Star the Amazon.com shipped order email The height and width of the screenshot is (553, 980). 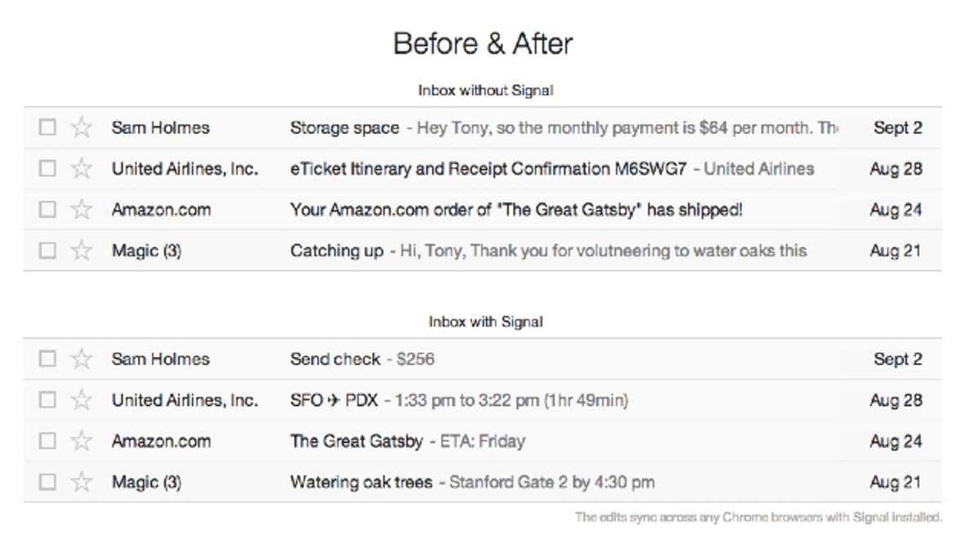coord(81,209)
